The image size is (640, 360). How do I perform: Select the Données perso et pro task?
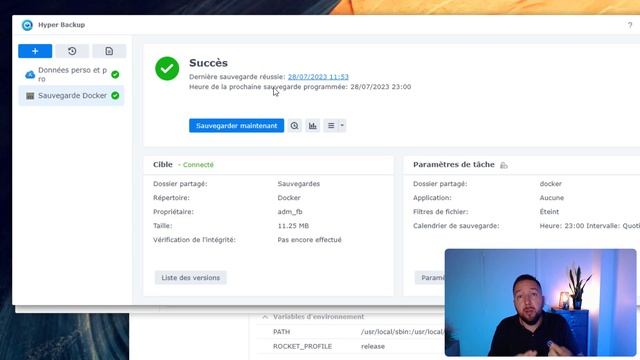tap(71, 74)
